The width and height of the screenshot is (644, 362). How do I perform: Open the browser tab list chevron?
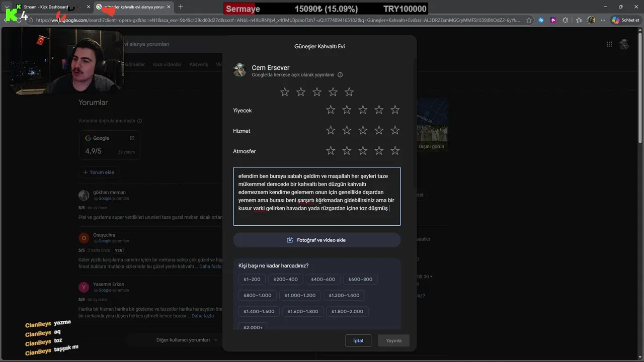point(7,7)
